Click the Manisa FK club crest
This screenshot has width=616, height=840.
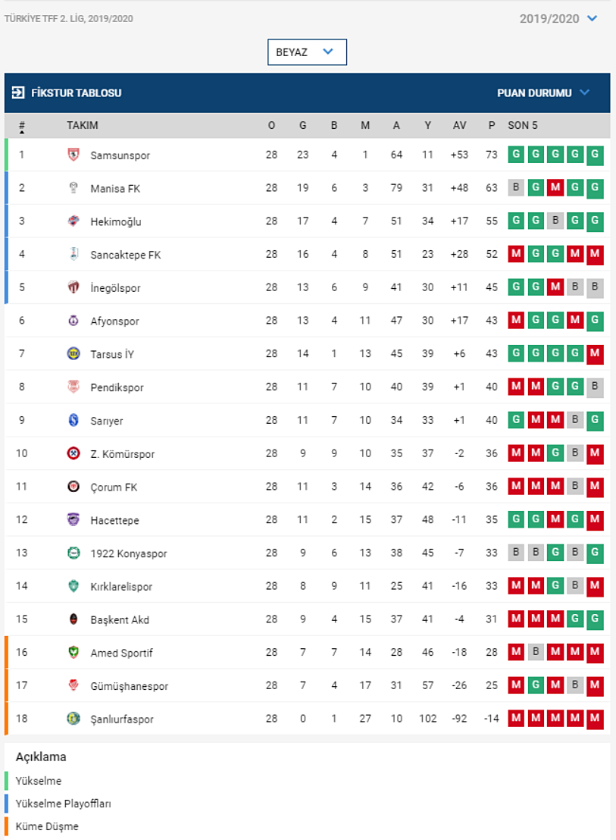(73, 188)
